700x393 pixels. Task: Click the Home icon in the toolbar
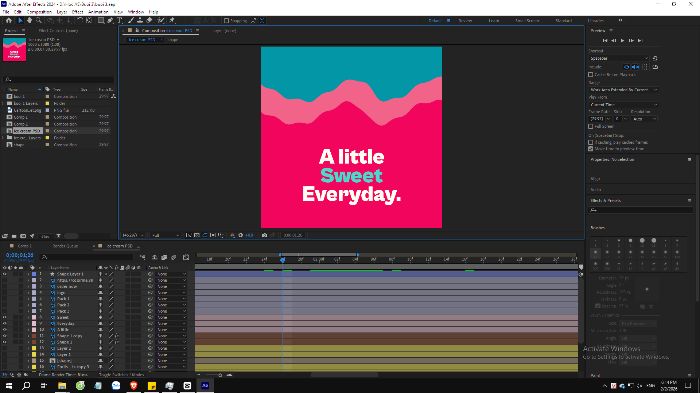pos(8,21)
